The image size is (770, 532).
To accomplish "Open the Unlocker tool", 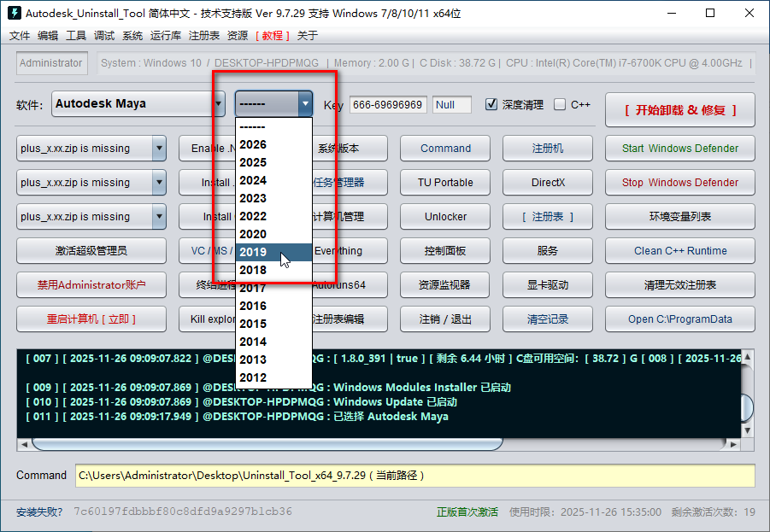I will 445,216.
